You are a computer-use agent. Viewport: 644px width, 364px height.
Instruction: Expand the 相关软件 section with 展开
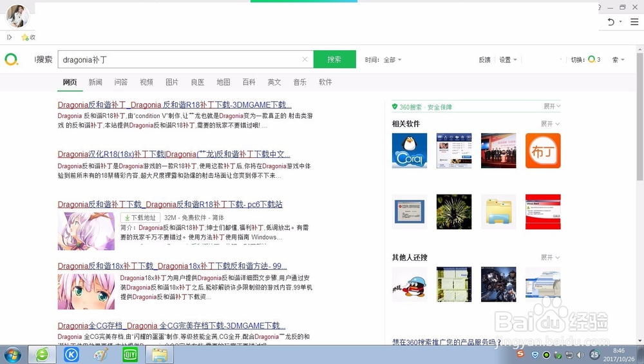551,124
